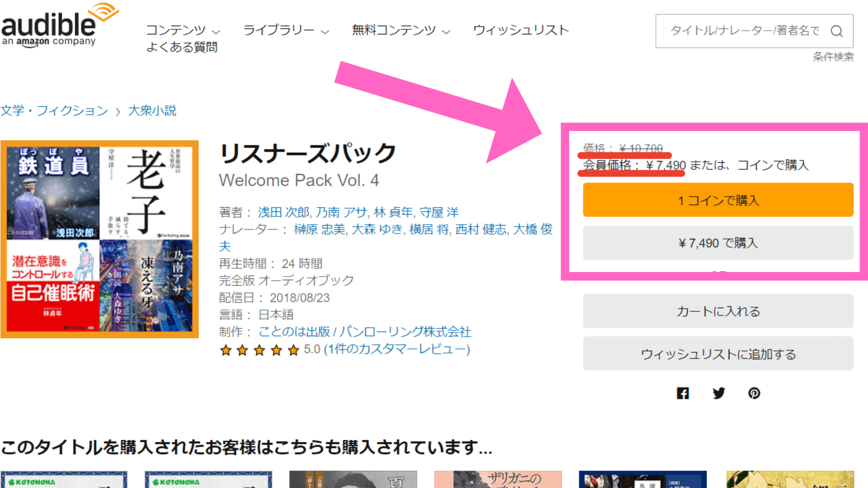The width and height of the screenshot is (868, 488).
Task: Click リスナーズパック title text
Action: click(307, 154)
